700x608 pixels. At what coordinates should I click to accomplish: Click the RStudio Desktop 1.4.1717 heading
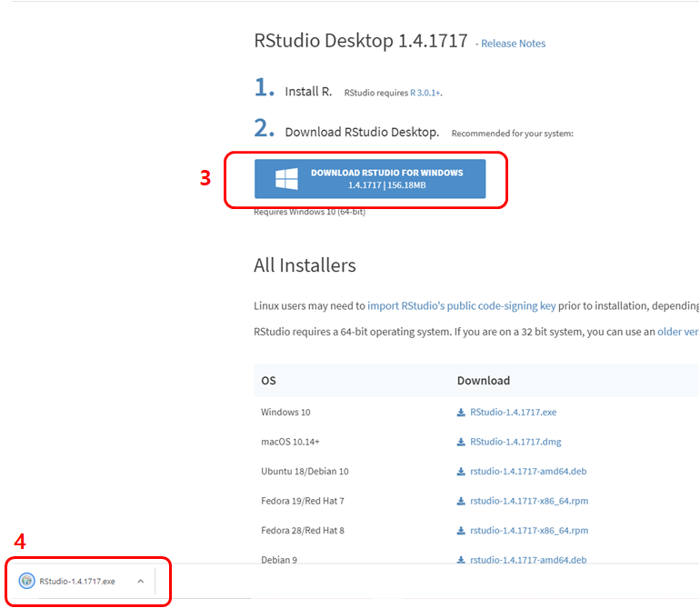361,41
